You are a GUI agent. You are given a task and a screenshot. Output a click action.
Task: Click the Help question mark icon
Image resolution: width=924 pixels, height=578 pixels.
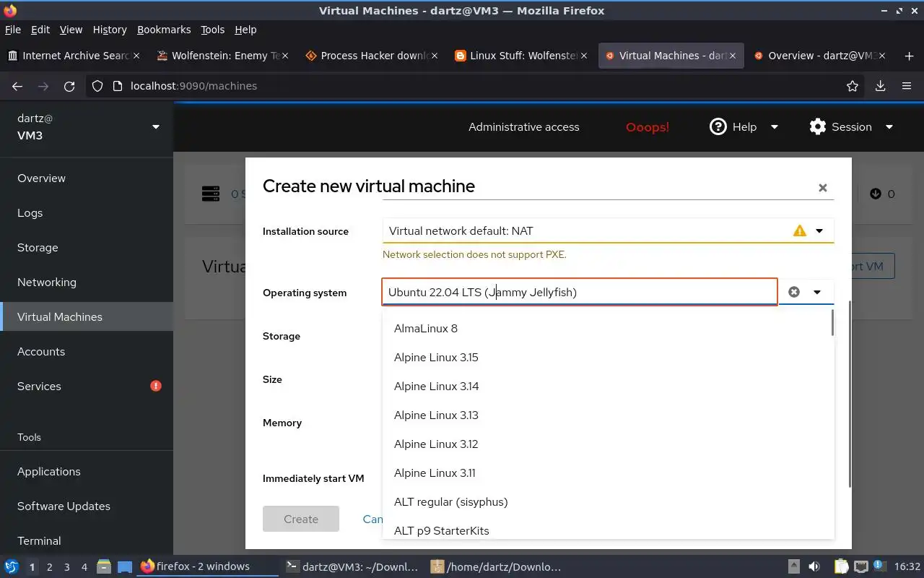click(718, 127)
